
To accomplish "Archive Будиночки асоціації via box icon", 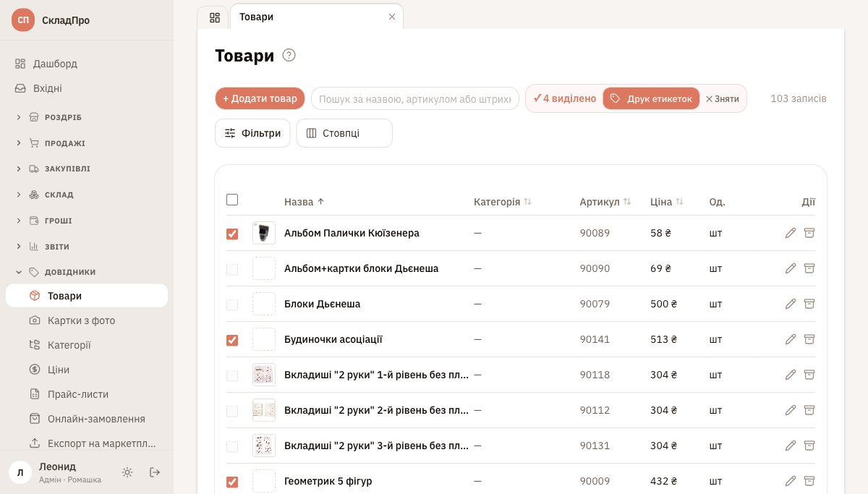I will pos(809,339).
